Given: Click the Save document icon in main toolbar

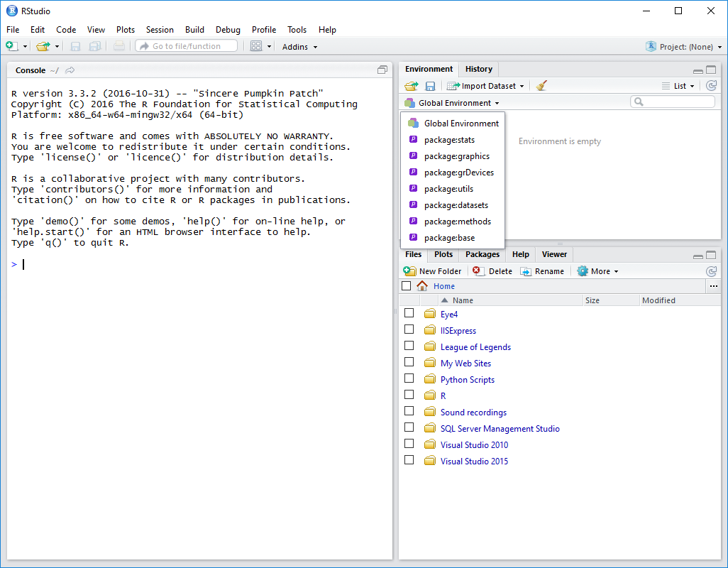Looking at the screenshot, I should point(75,46).
